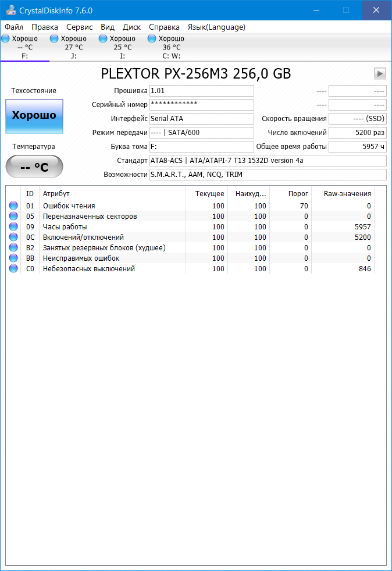This screenshot has height=571, width=392.
Task: Click status orb for drive F:
Action: (x=5, y=38)
